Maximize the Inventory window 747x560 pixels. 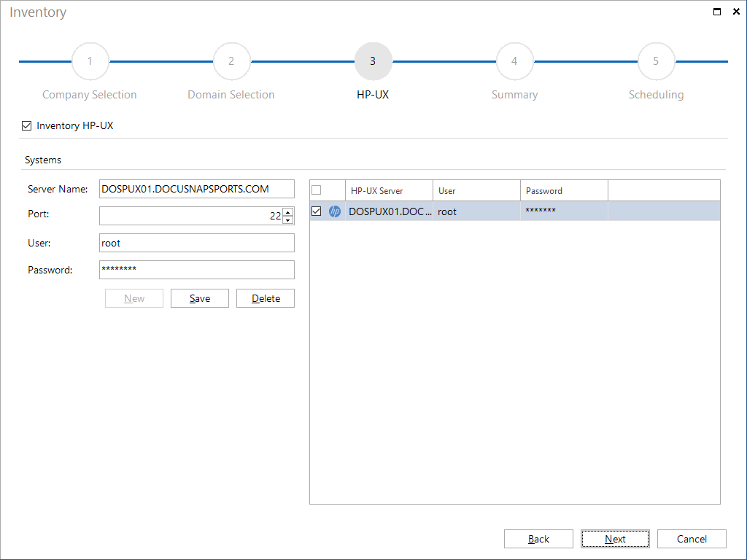click(717, 12)
